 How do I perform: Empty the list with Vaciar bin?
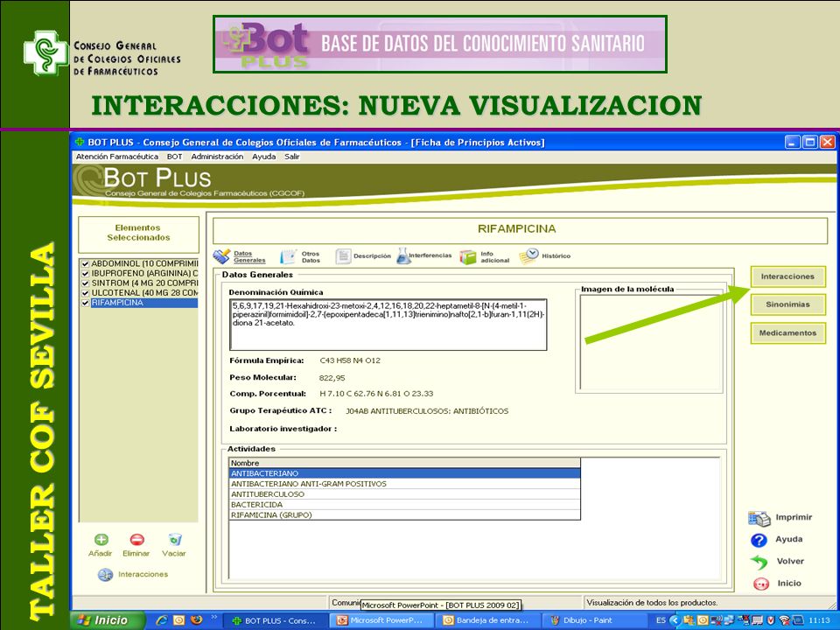click(174, 540)
